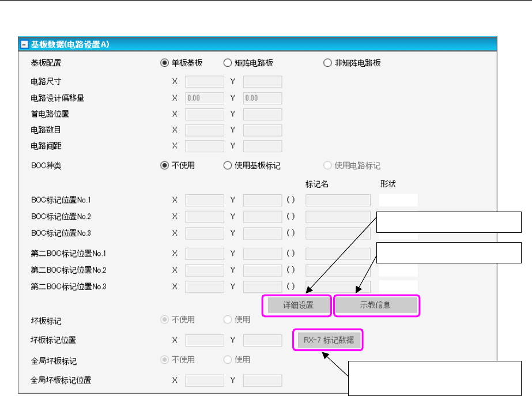Click the 电路尺寸 X field
The image size is (532, 396).
click(205, 81)
